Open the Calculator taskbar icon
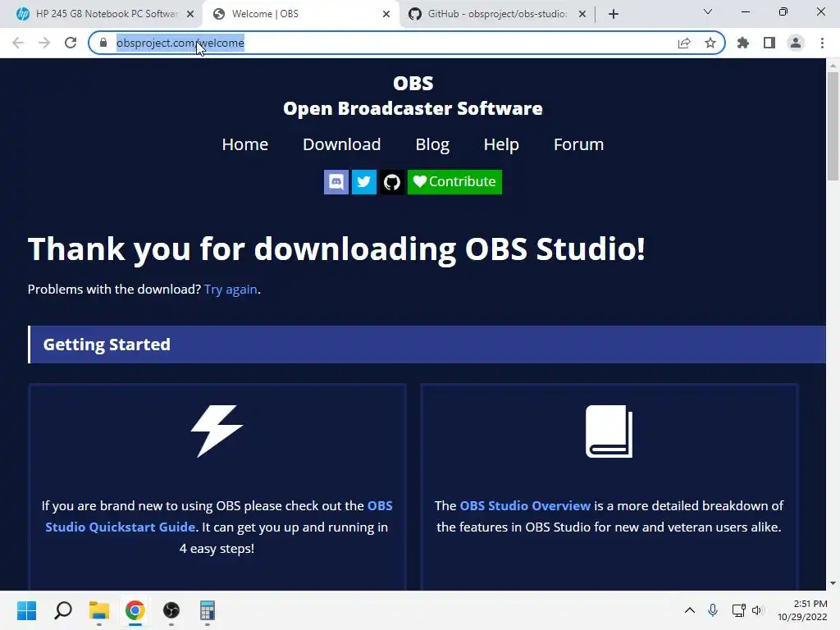 click(x=208, y=610)
